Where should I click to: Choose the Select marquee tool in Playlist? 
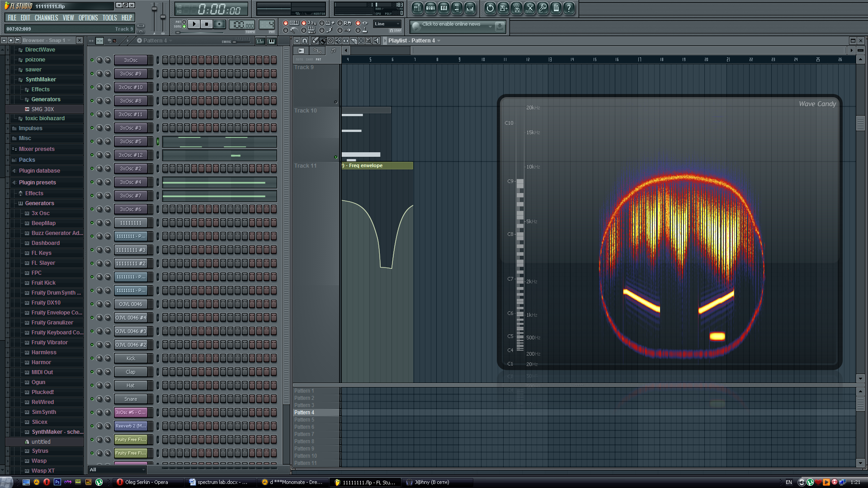click(361, 41)
